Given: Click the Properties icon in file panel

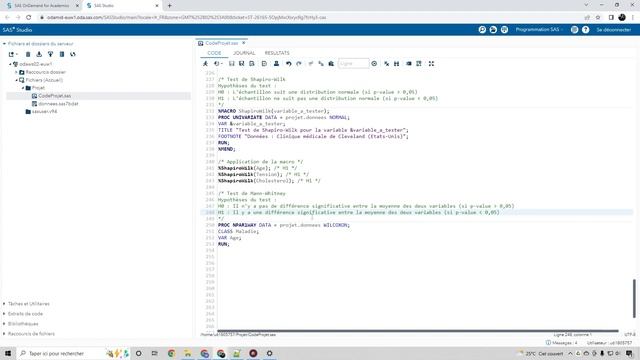Looking at the screenshot, I should pyautogui.click(x=62, y=54).
